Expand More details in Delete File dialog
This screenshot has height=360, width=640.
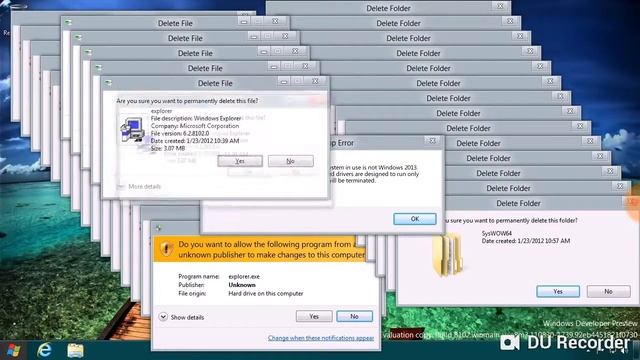[x=140, y=187]
